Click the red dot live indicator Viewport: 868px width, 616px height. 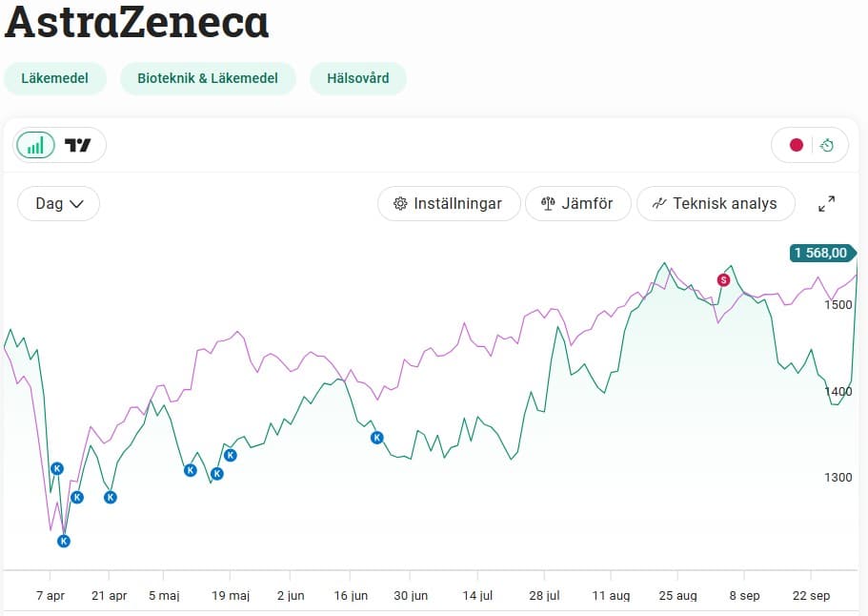click(x=797, y=145)
